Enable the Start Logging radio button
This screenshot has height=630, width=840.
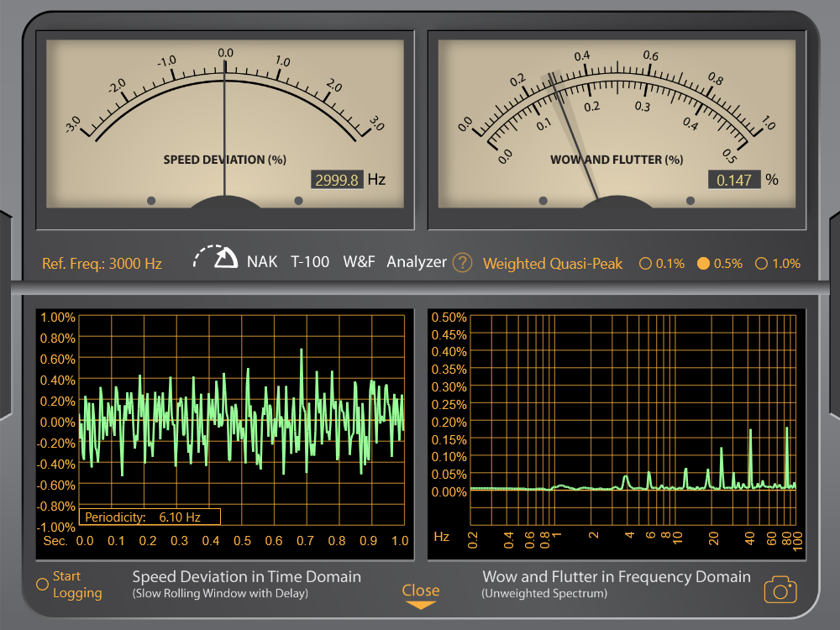pos(42,585)
